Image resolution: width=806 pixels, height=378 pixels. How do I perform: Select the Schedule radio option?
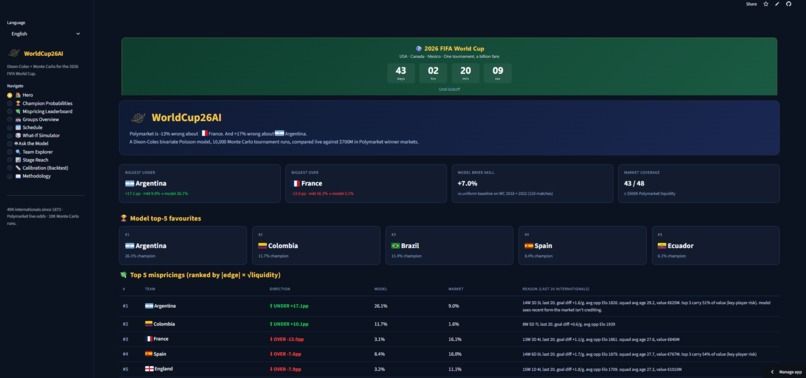click(10, 128)
